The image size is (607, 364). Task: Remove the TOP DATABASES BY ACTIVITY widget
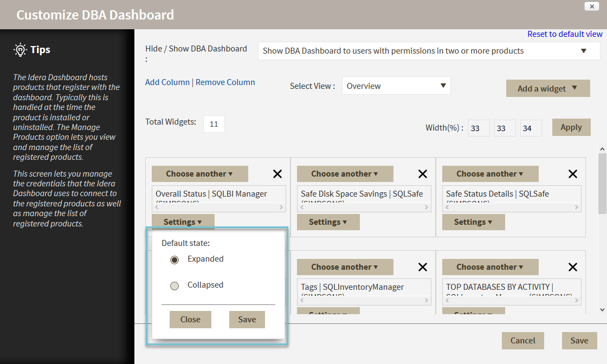tap(572, 267)
